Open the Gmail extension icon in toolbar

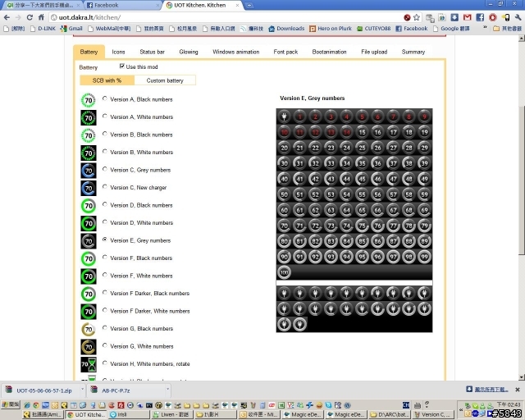tap(467, 17)
